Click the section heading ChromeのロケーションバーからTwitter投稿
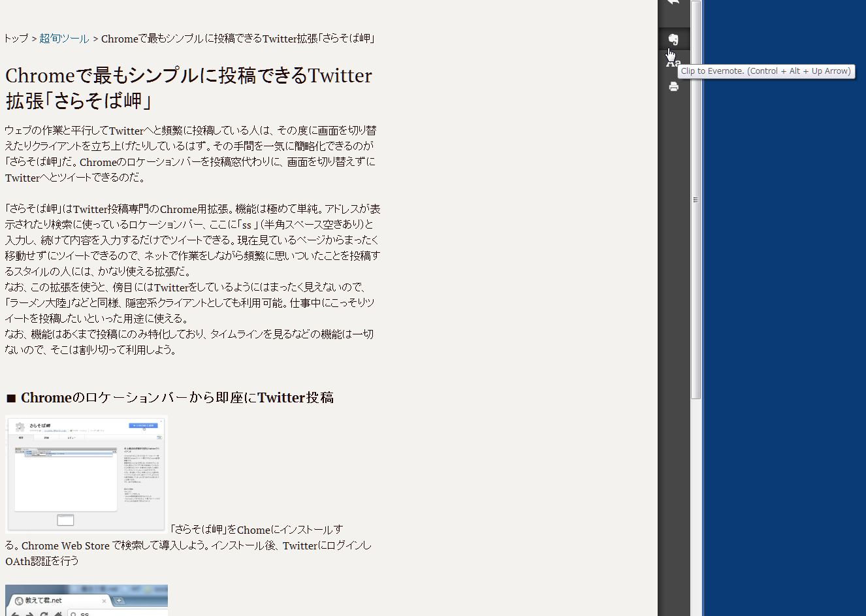 [170, 398]
